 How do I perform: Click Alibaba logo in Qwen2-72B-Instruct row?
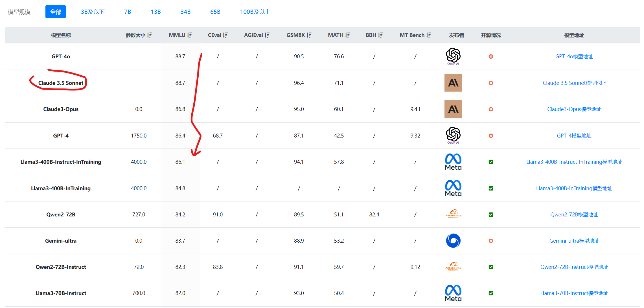pos(453,267)
